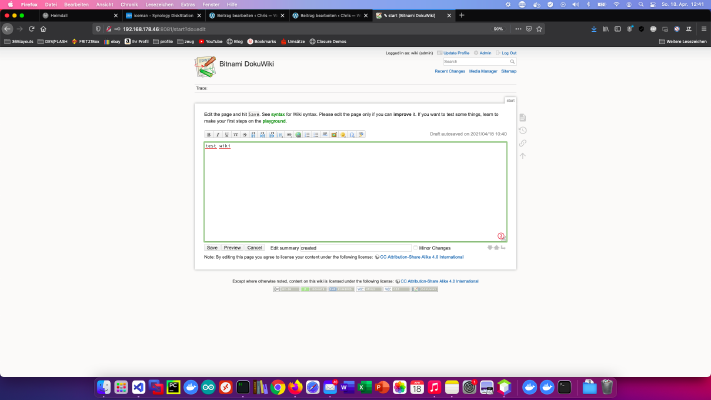Open special characters picker in toolbar
The width and height of the screenshot is (711, 400).
pos(352,135)
